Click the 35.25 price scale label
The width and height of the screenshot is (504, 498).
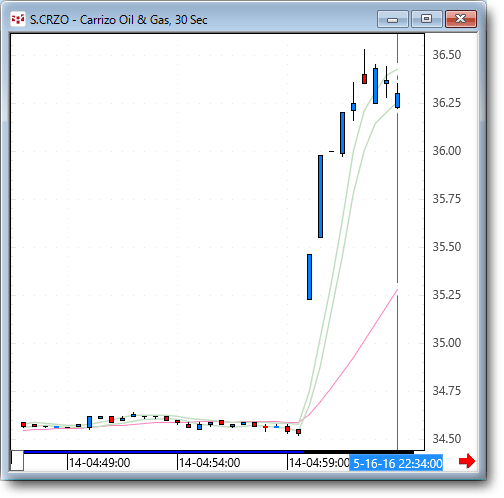[446, 295]
